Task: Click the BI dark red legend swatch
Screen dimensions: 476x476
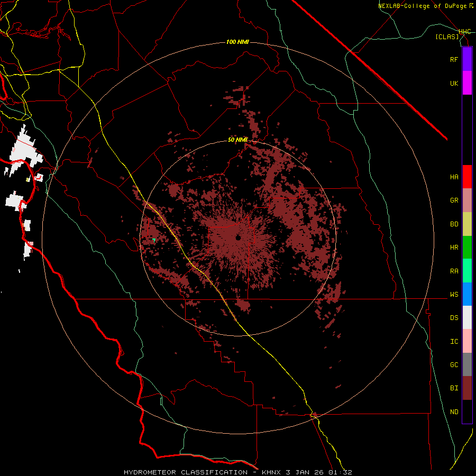Action: tap(467, 388)
